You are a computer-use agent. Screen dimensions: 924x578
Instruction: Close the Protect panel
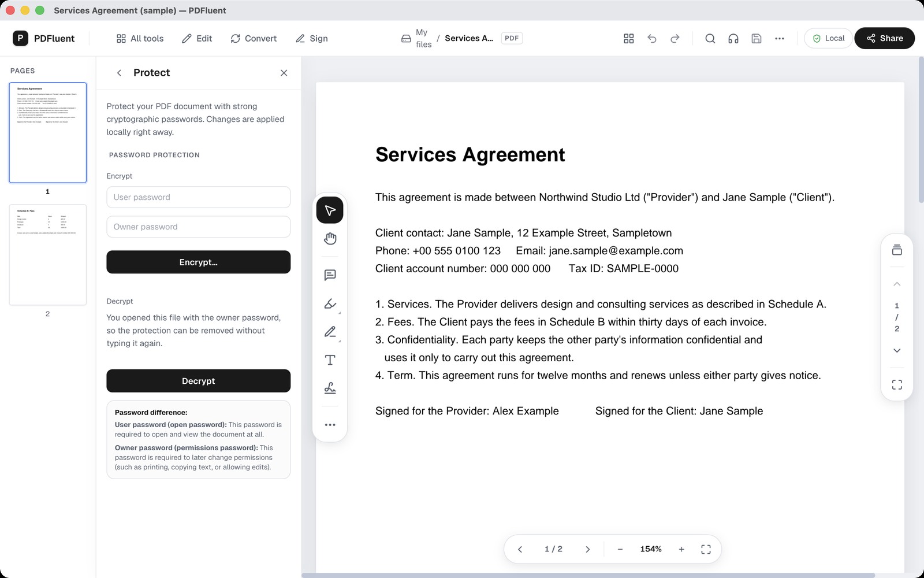[284, 73]
